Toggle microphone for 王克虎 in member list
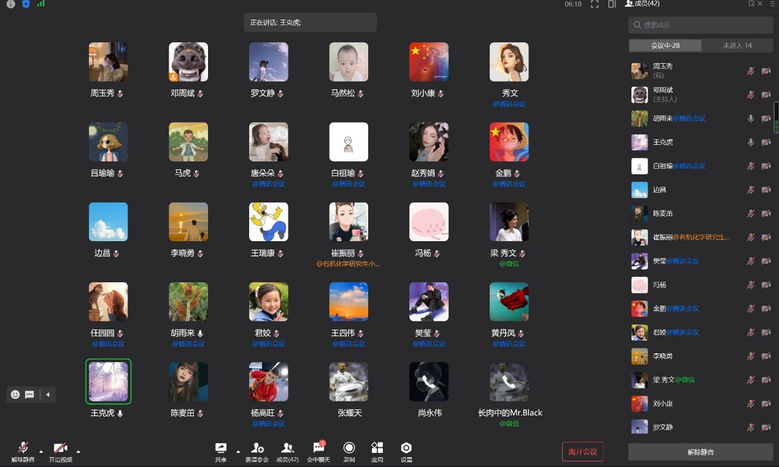 point(750,142)
